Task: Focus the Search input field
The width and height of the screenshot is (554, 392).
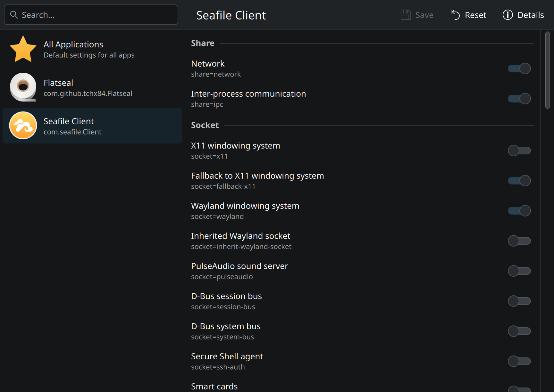Action: (x=91, y=15)
